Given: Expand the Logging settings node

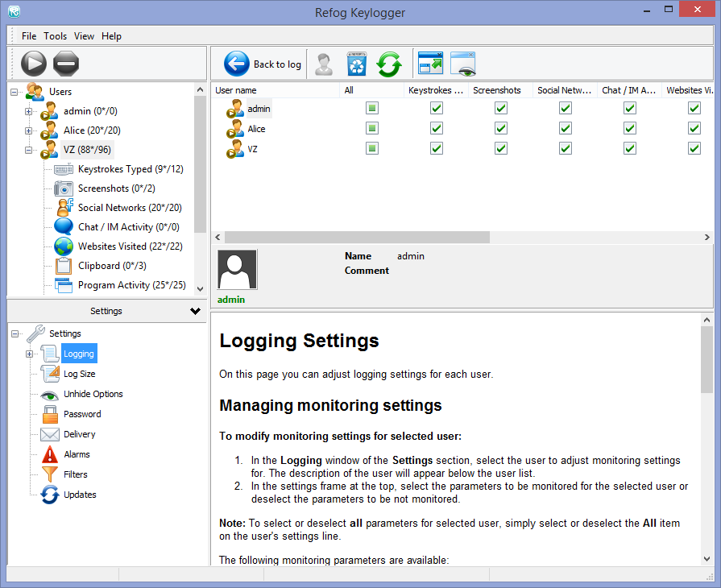Looking at the screenshot, I should [29, 354].
